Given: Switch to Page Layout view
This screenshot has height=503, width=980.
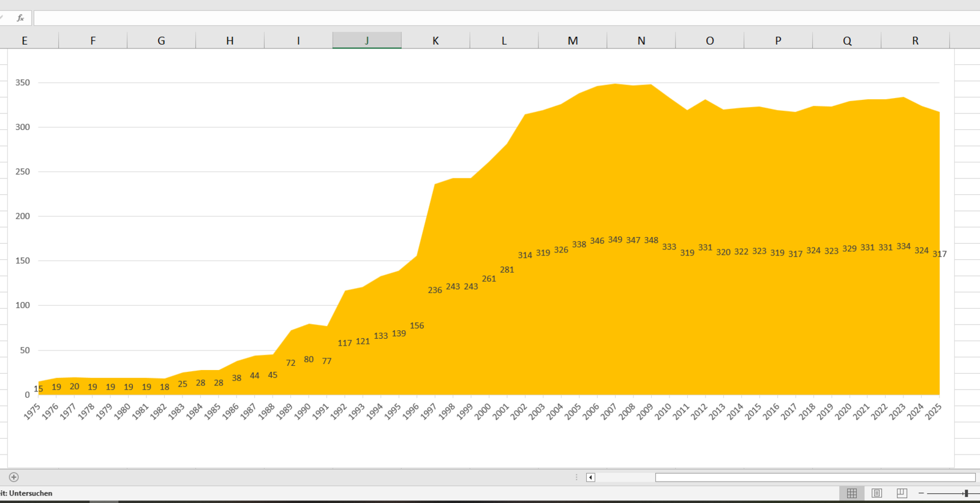Looking at the screenshot, I should [x=876, y=493].
